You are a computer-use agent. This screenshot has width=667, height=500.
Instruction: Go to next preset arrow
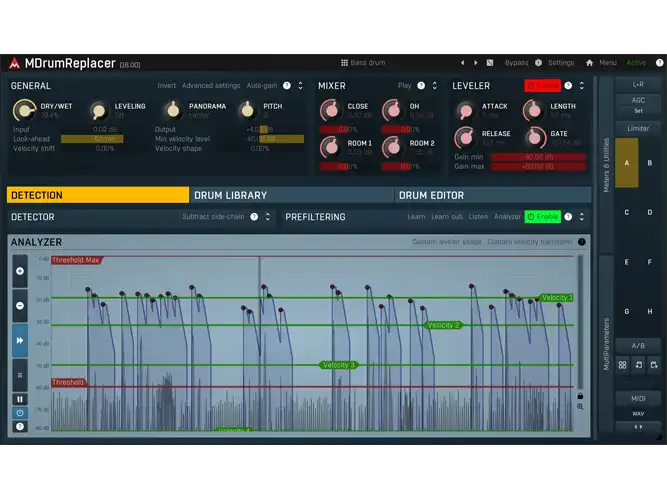click(x=476, y=63)
